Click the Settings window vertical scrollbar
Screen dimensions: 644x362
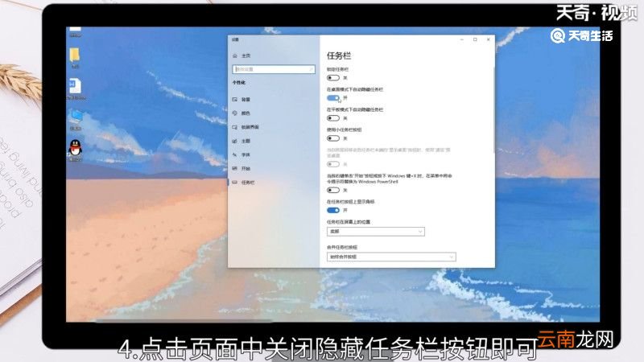(493, 110)
